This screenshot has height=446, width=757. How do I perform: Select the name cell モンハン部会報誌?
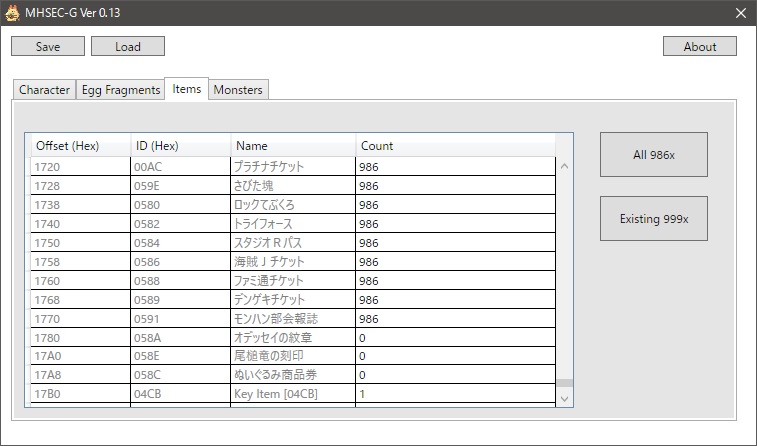pyautogui.click(x=293, y=319)
